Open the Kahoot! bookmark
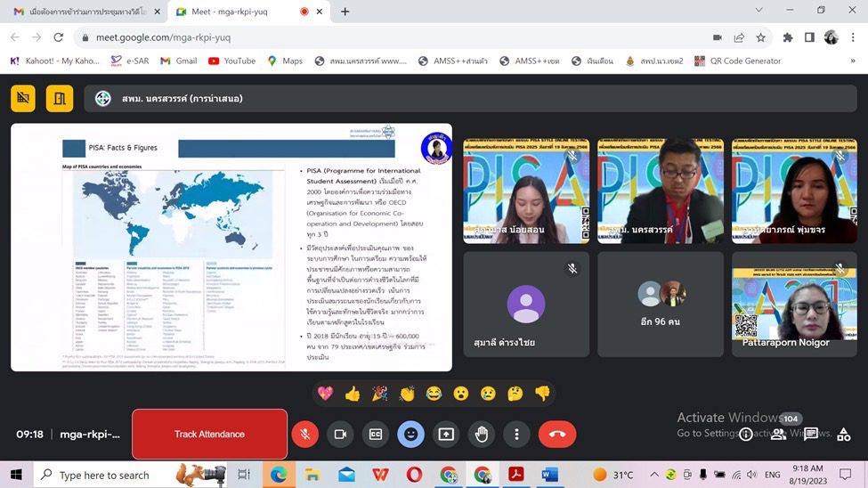Screen dimensions: 868x488 (x=55, y=61)
